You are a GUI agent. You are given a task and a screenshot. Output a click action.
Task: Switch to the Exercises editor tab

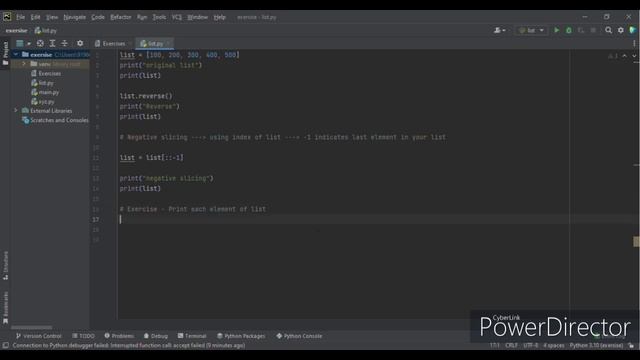(x=113, y=43)
